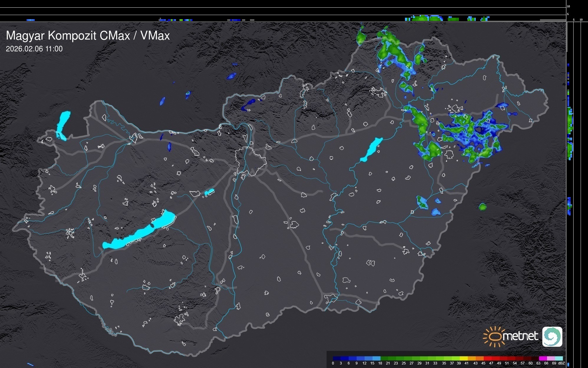588x368 pixels.
Task: Click the yellow 39 dBZ legend swatch
Action: (463, 358)
